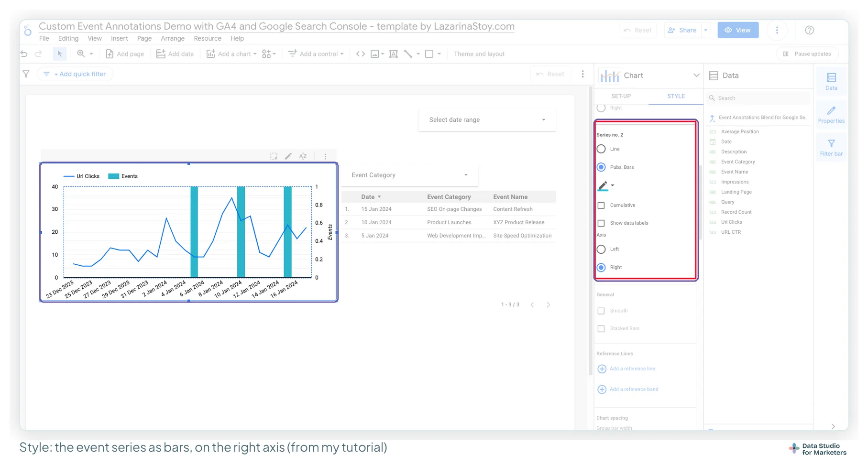Click Add a reference line link
The height and width of the screenshot is (466, 868).
point(626,369)
